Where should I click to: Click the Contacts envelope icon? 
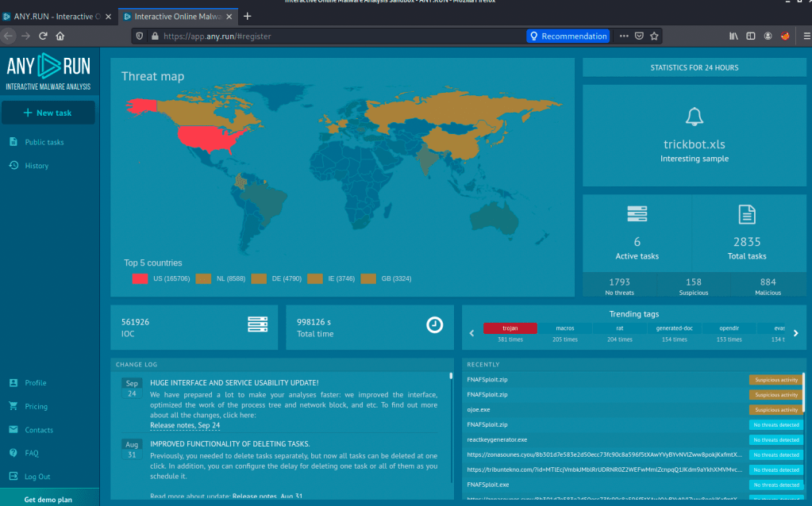pyautogui.click(x=13, y=431)
